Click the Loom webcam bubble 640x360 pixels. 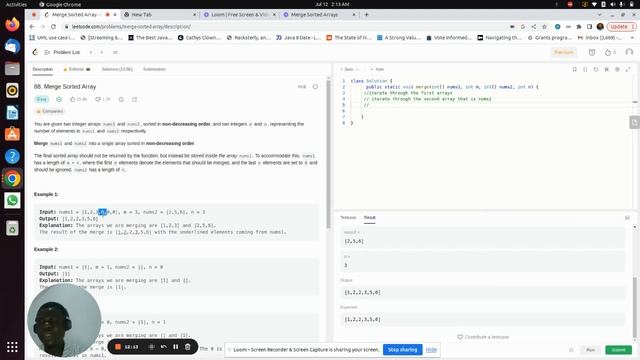pyautogui.click(x=64, y=320)
